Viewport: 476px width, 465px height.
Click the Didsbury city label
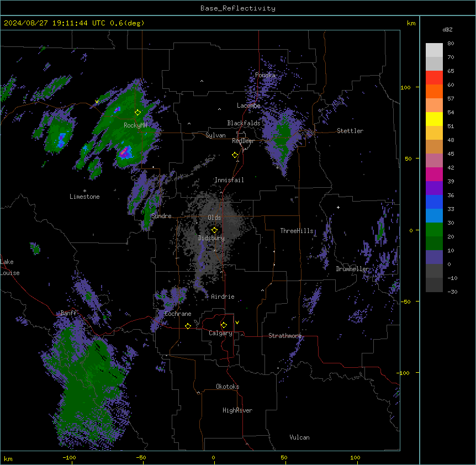(x=211, y=238)
